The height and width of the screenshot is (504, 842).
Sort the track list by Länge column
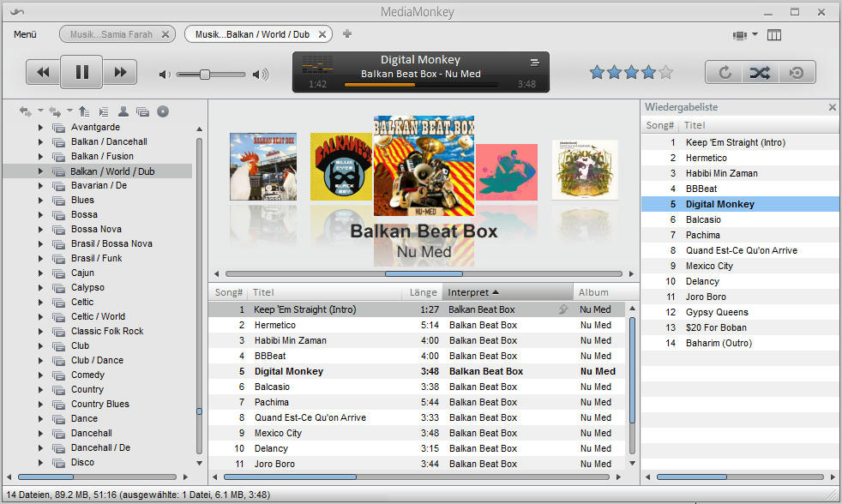tap(423, 292)
